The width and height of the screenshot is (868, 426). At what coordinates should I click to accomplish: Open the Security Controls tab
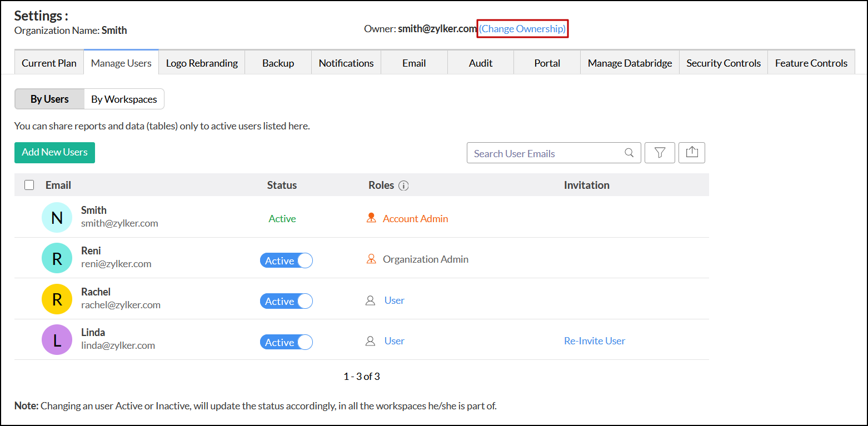click(x=723, y=63)
